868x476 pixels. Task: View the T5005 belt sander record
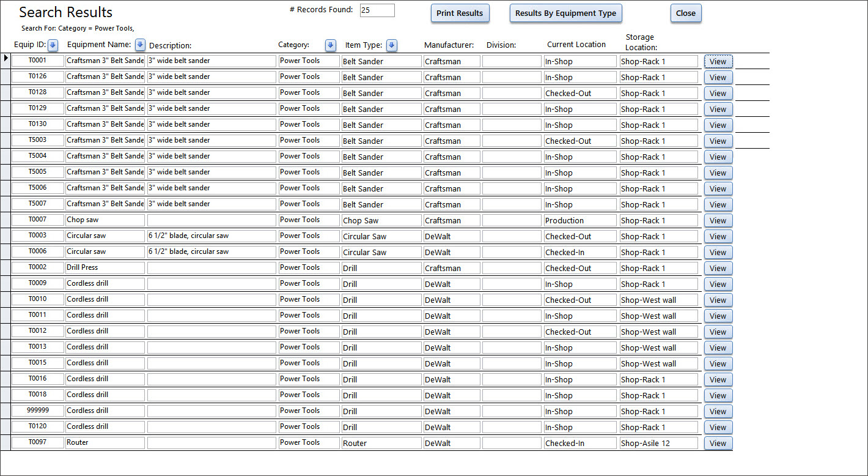tap(718, 173)
